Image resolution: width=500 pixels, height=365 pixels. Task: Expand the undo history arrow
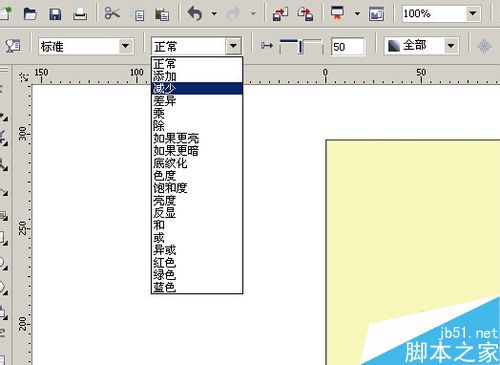pos(214,14)
